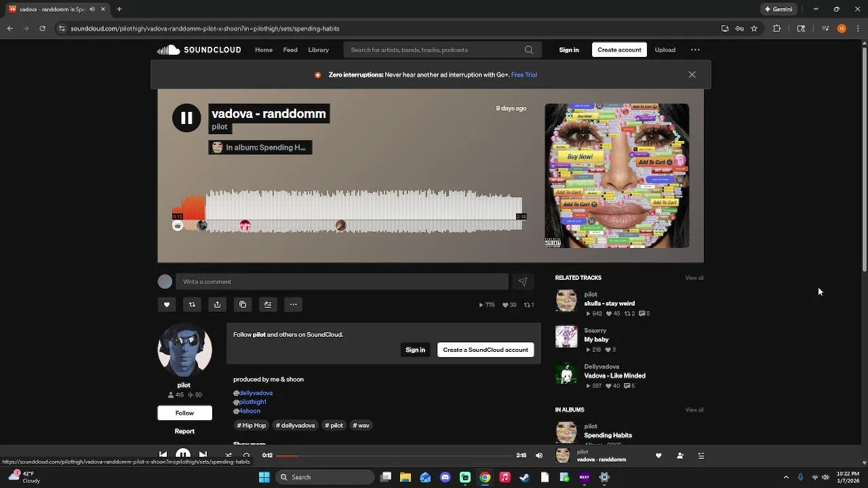
Task: Add the track to Next up
Action: (268, 305)
